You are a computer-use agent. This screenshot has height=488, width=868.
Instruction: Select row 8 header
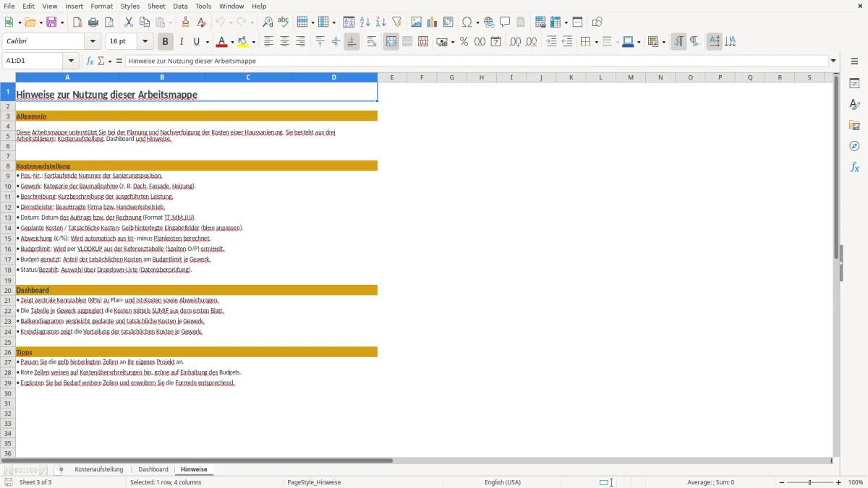(8, 166)
